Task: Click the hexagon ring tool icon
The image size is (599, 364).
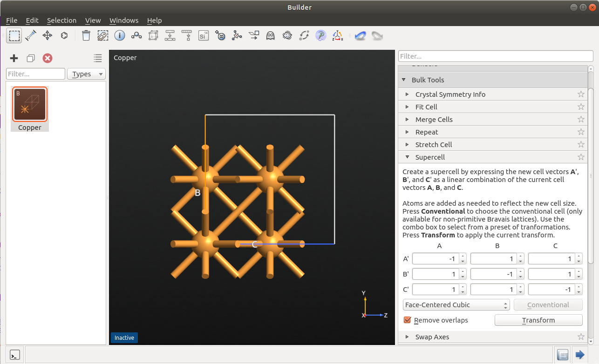Action: click(x=64, y=35)
